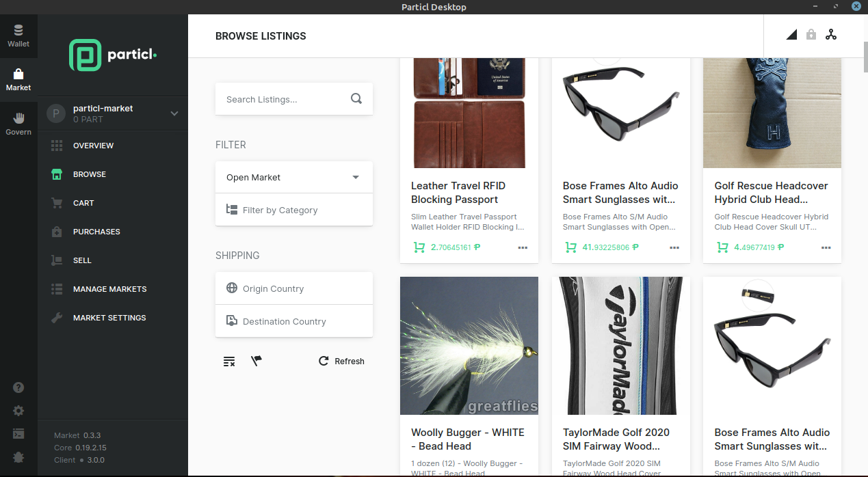
Task: Click the Particl logo
Action: tap(113, 55)
